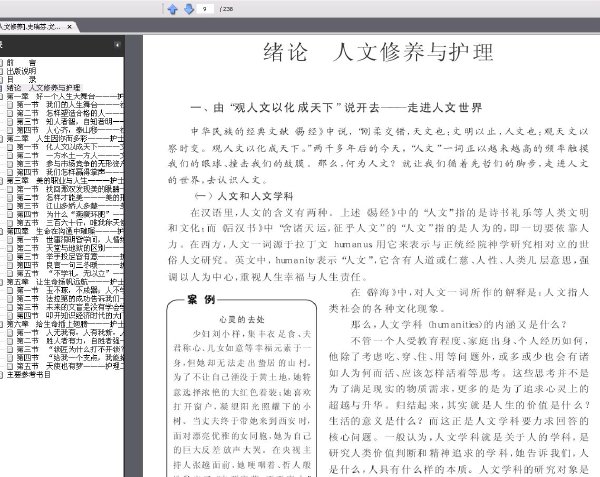The image size is (600, 477).
Task: Open section 怎样才能美
Action: pyautogui.click(x=70, y=197)
